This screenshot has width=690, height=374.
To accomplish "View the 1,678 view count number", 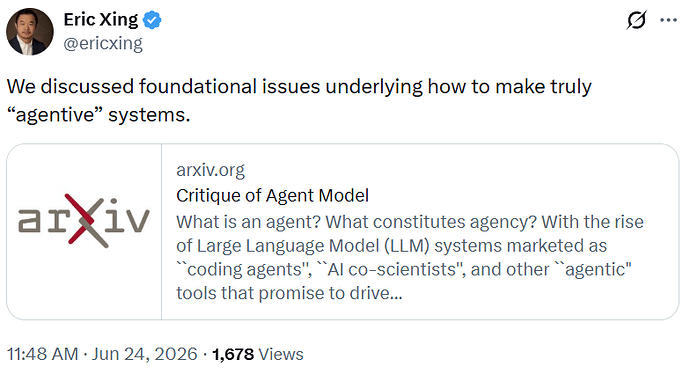I will (x=233, y=354).
